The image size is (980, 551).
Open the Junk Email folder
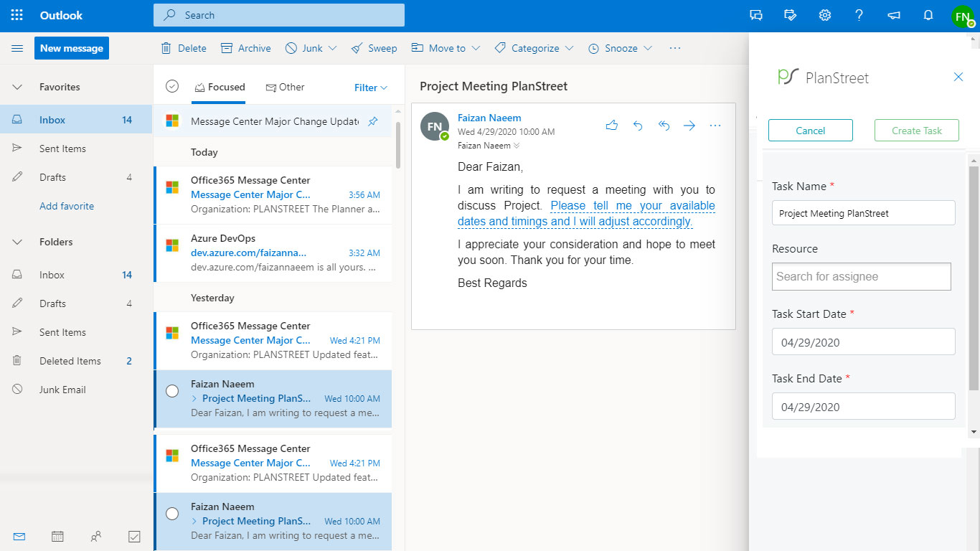[x=77, y=390]
